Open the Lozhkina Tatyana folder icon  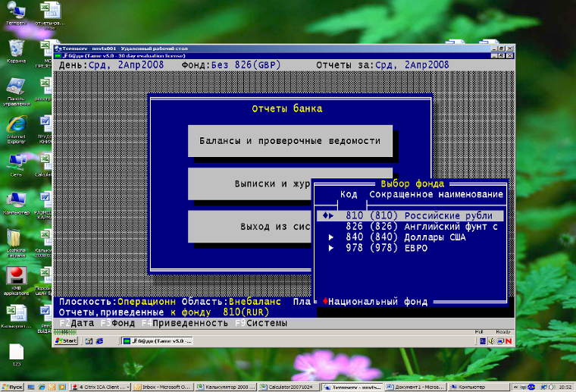coord(15,237)
